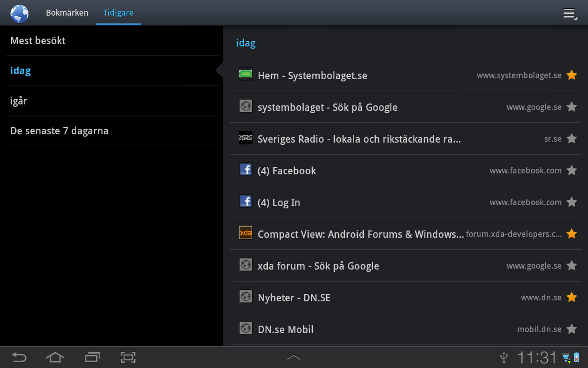The image size is (588, 368).
Task: Tap the USB connection status icon
Action: point(504,357)
